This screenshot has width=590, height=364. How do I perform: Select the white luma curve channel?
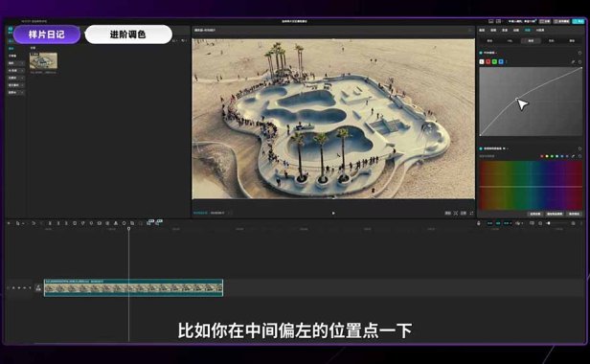(x=482, y=61)
